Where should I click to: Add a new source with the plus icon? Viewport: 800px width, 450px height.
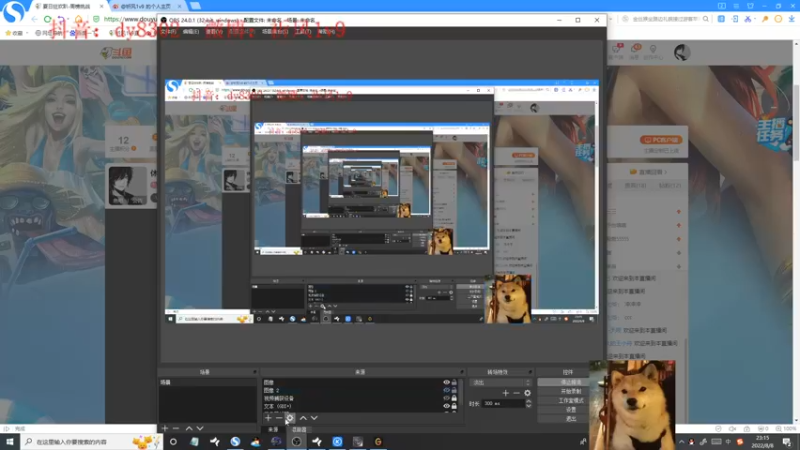268,418
